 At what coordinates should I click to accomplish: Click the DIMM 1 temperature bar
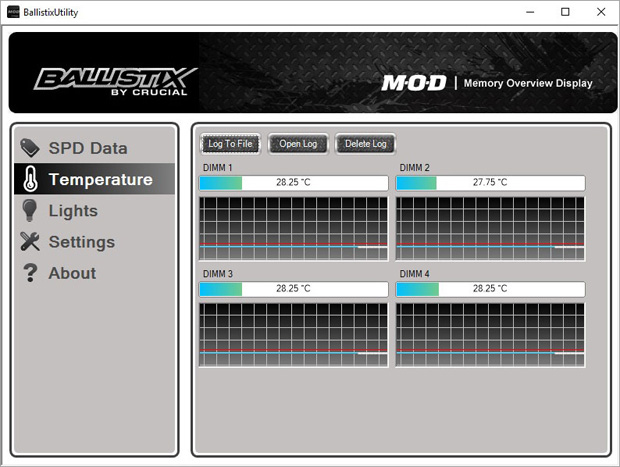pyautogui.click(x=293, y=183)
